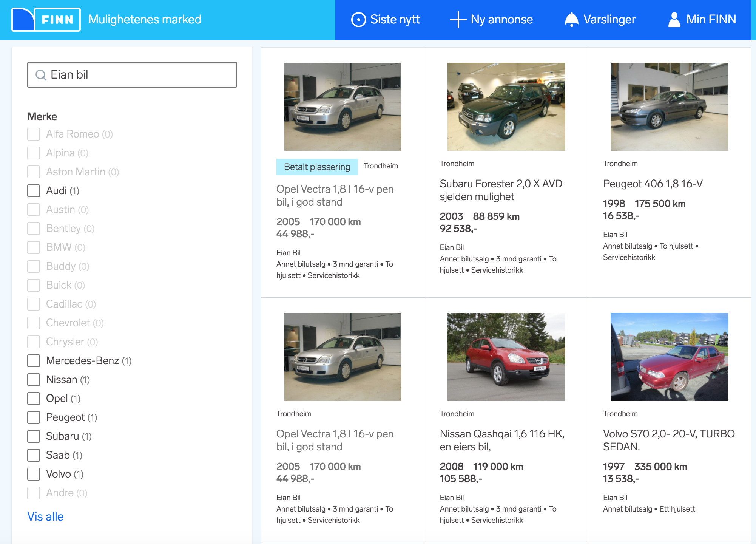Click the BMW (0) brand label
This screenshot has width=756, height=544.
66,247
